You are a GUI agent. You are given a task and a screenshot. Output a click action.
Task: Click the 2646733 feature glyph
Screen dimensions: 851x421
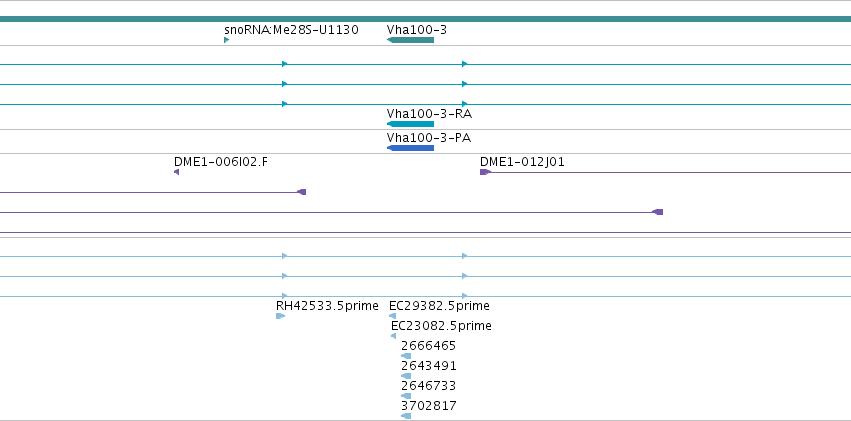tap(406, 396)
